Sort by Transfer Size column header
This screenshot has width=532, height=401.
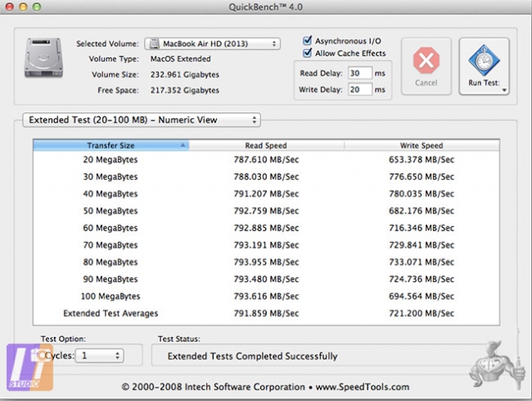pos(111,145)
